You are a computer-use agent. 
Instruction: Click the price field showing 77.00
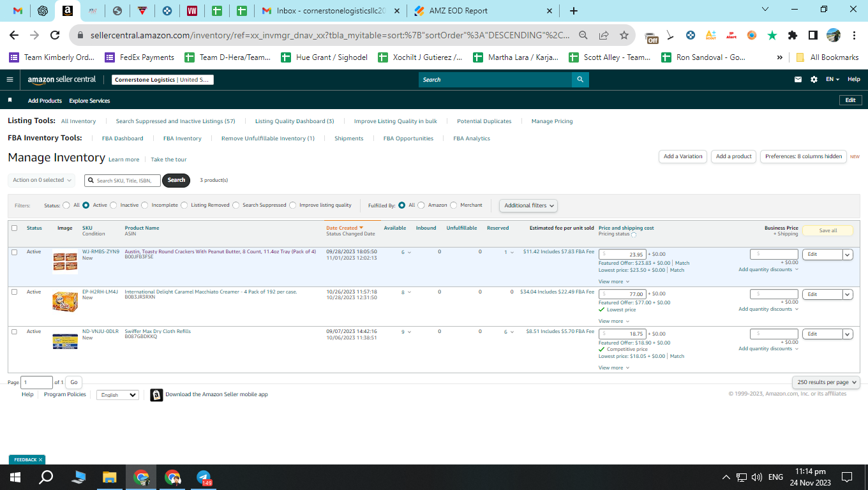(x=622, y=294)
